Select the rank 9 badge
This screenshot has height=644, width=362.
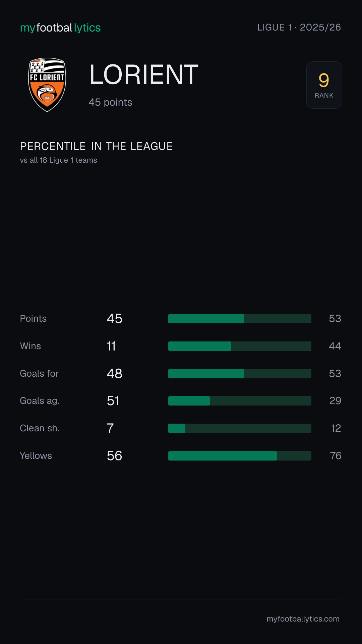pyautogui.click(x=324, y=85)
